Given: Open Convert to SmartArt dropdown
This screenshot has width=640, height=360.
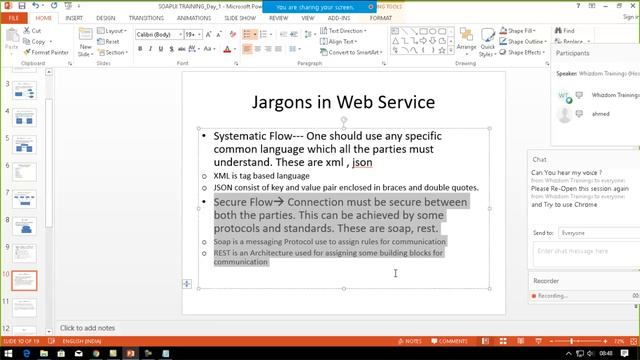Looking at the screenshot, I should (x=351, y=52).
